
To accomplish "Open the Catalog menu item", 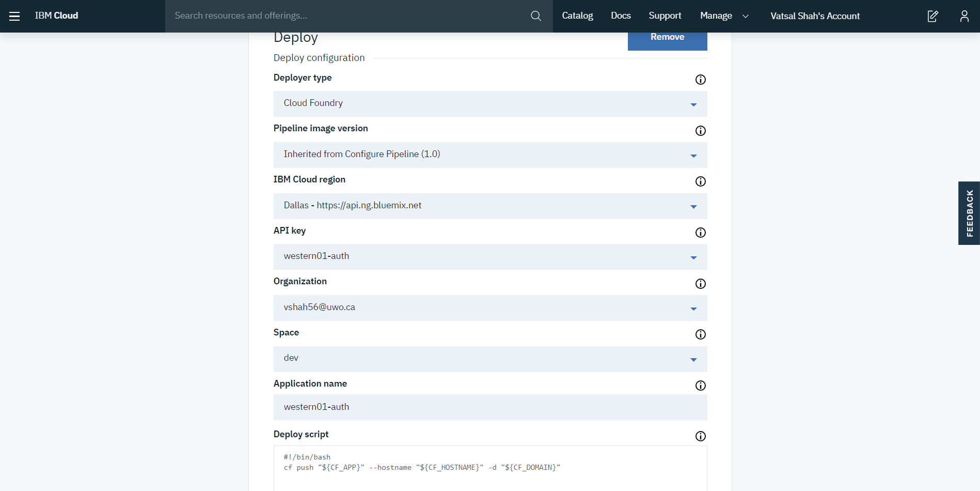I will 577,16.
